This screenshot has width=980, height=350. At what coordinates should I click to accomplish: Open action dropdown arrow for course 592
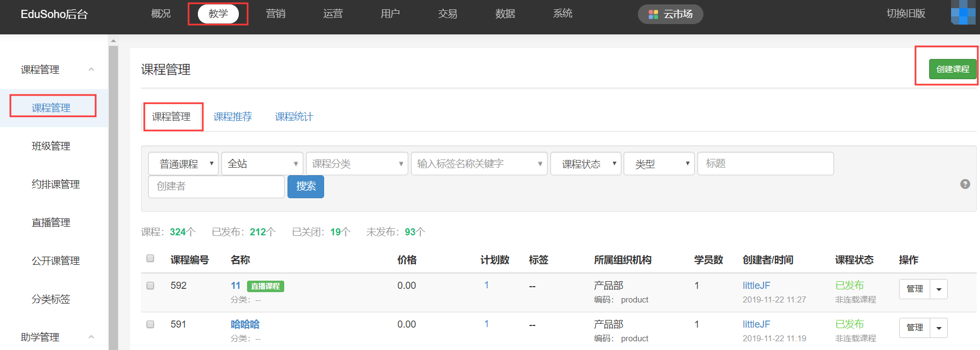tap(938, 289)
